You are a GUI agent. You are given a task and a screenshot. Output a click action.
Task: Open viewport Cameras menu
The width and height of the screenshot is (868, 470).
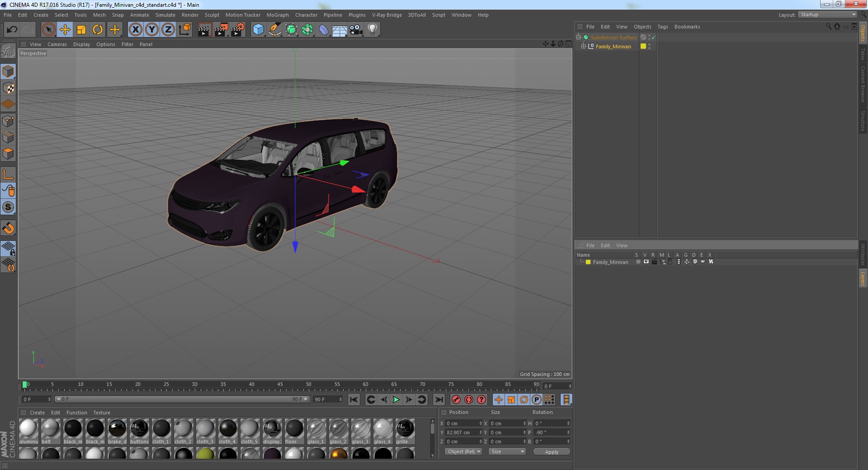pos(57,44)
